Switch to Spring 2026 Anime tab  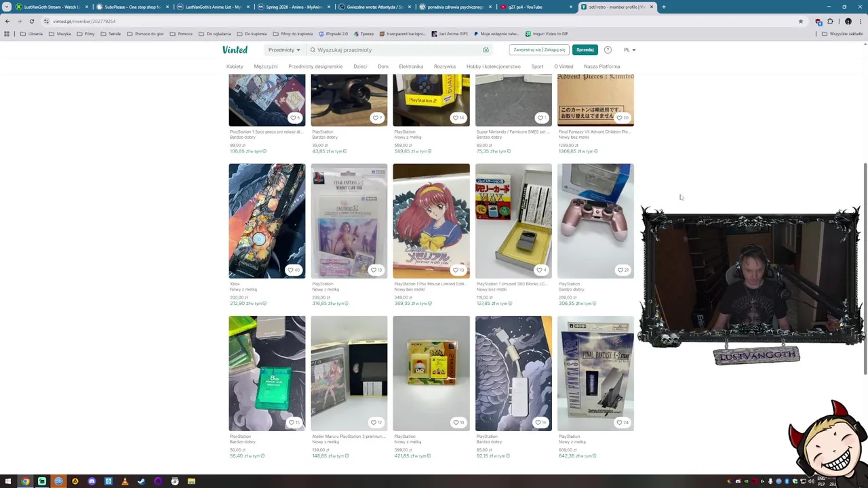pos(294,7)
